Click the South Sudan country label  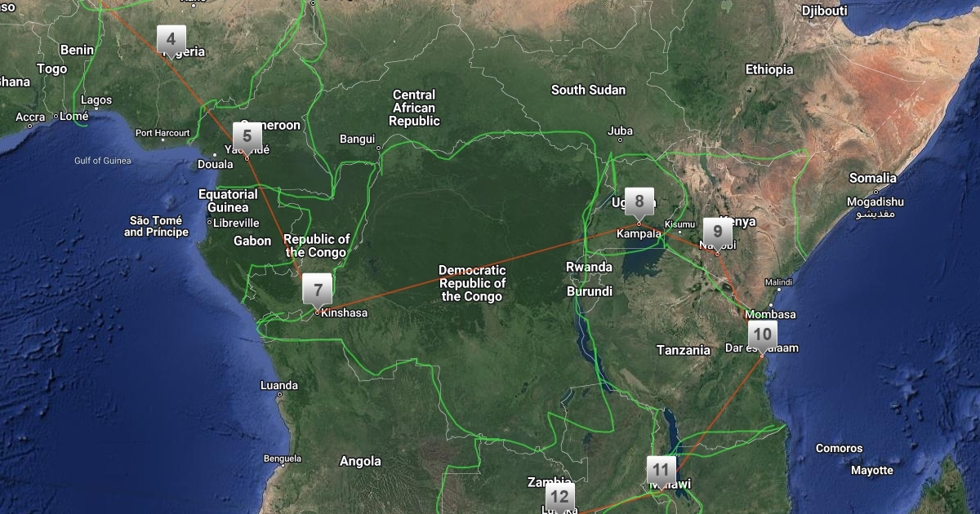(588, 90)
